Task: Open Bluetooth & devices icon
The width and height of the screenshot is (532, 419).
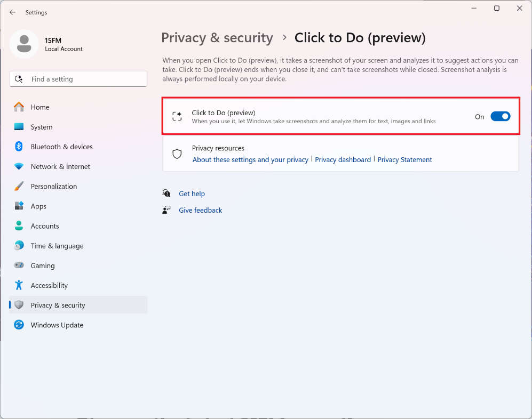Action: click(19, 147)
